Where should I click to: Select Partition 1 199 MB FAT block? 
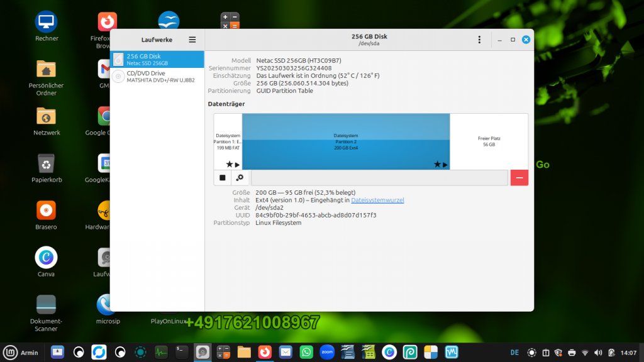tap(228, 141)
